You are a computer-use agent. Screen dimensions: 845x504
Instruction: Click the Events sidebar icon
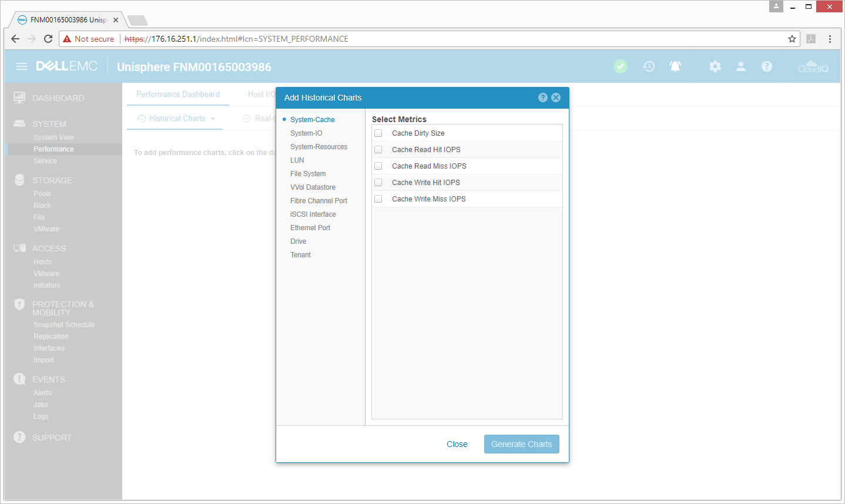coord(19,379)
